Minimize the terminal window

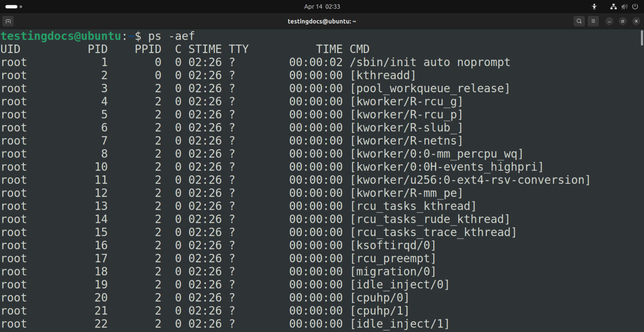click(609, 21)
